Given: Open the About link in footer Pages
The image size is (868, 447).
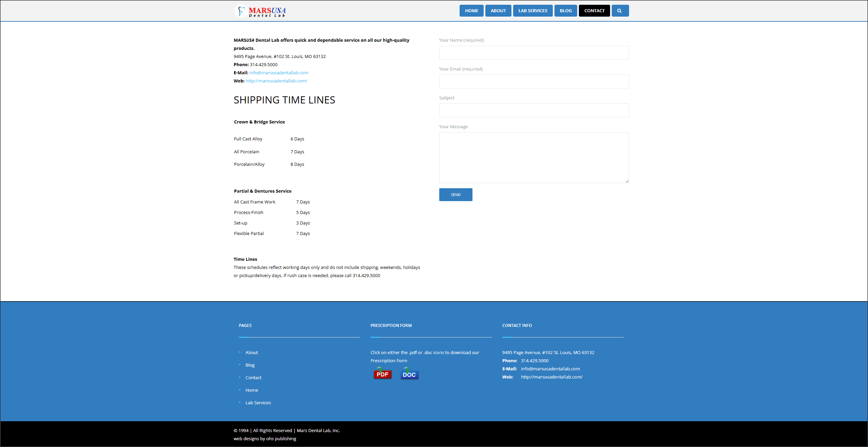Looking at the screenshot, I should tap(251, 353).
